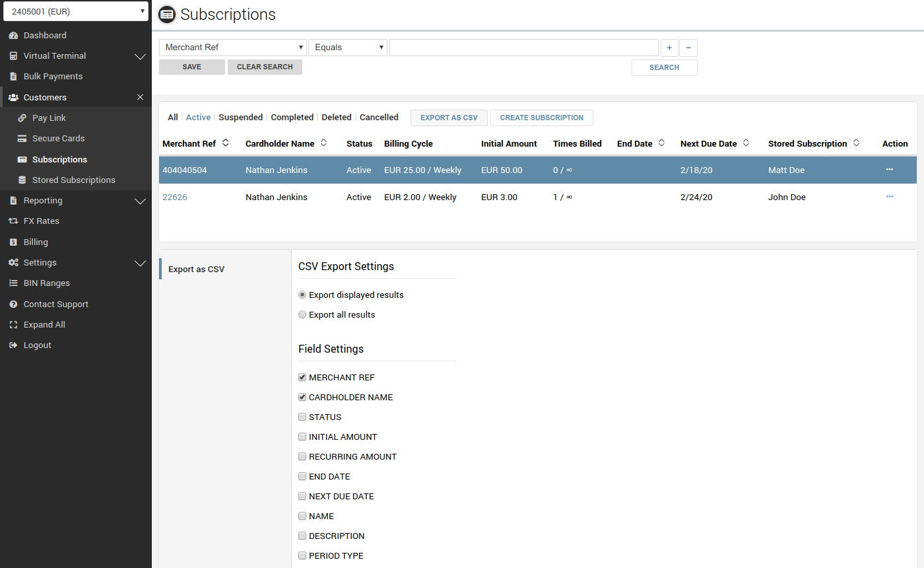Expand Settings menu chevron
The height and width of the screenshot is (568, 924).
point(140,263)
